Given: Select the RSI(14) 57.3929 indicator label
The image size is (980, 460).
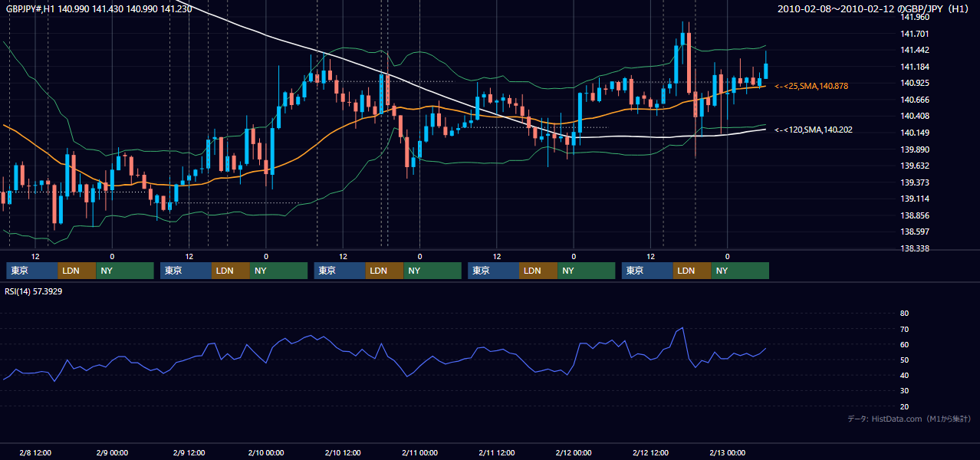Looking at the screenshot, I should 33,291.
